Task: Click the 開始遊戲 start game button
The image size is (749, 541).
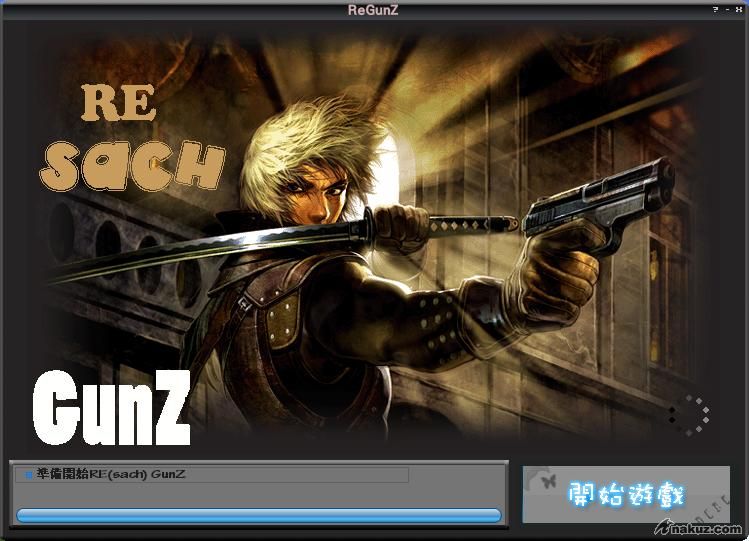Action: coord(626,494)
